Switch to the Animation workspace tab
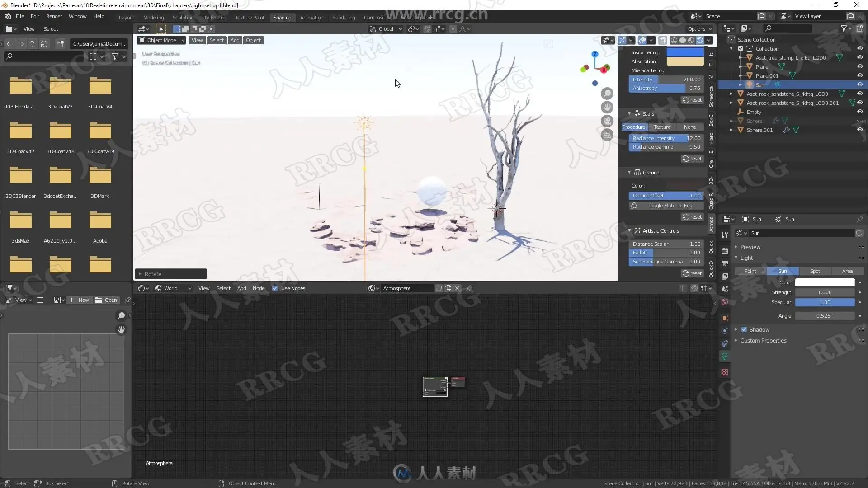This screenshot has width=868, height=488. pyautogui.click(x=311, y=18)
